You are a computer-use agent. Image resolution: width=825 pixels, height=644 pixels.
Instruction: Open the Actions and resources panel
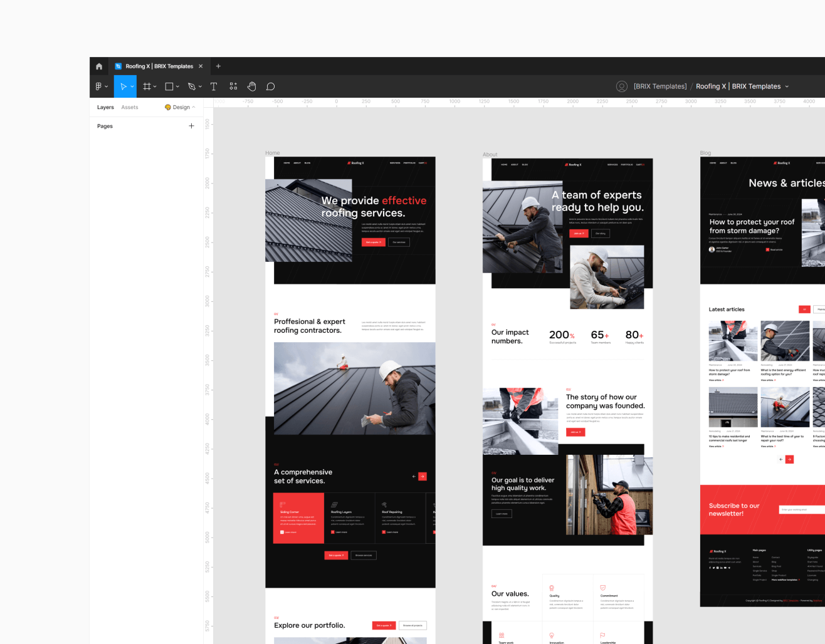tap(233, 86)
